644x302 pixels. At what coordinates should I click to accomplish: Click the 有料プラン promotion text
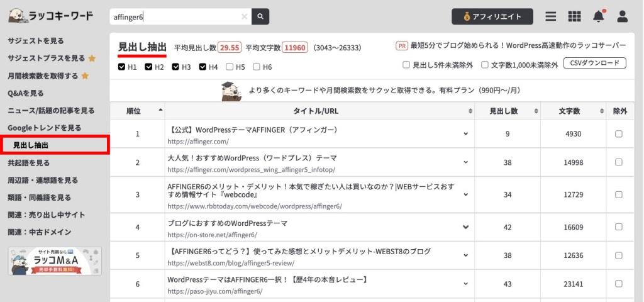click(x=386, y=91)
